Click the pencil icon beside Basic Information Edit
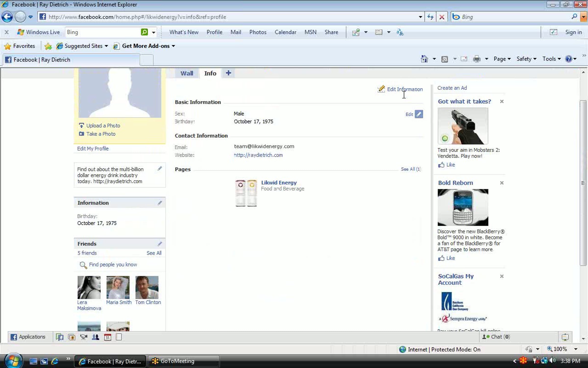 click(x=419, y=114)
